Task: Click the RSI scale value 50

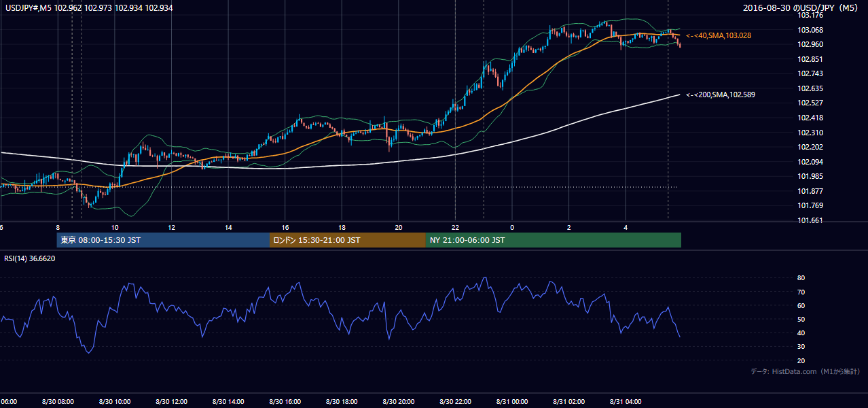Action: click(801, 320)
